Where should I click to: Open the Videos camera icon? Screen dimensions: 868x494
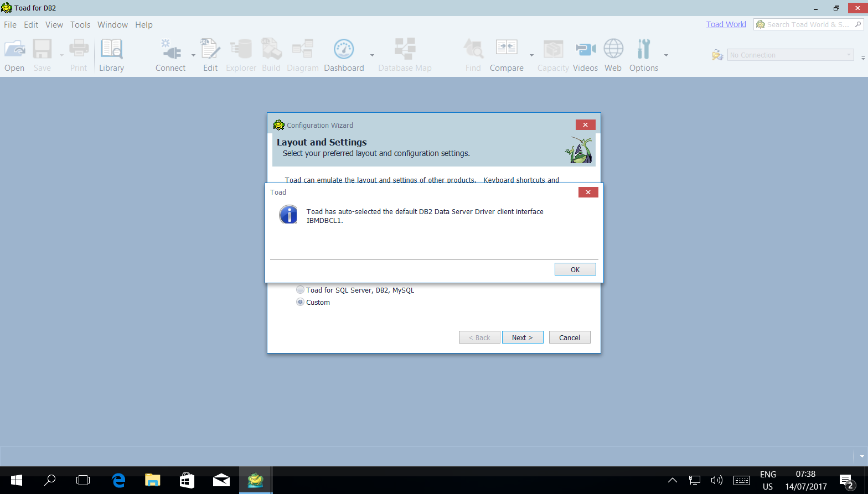coord(585,49)
